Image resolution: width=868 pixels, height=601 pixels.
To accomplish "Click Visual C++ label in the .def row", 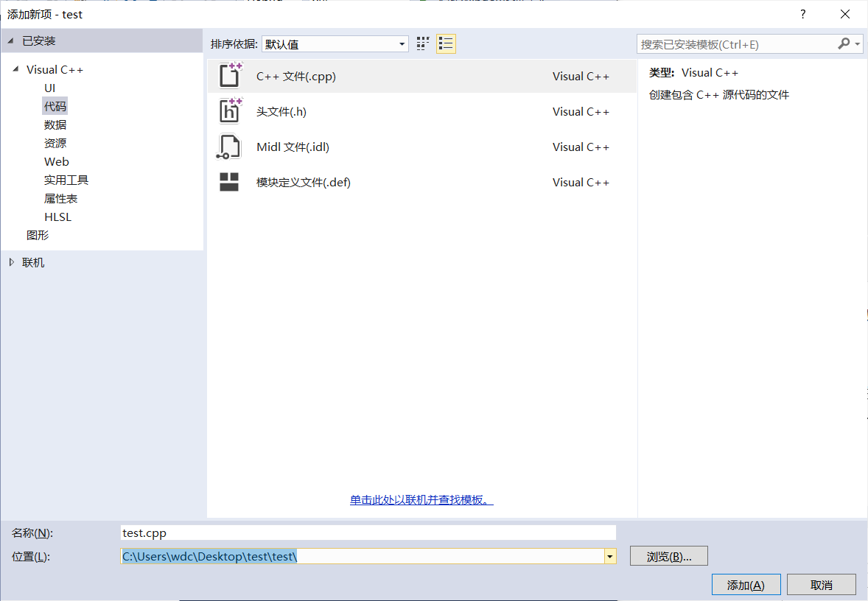I will tap(581, 182).
